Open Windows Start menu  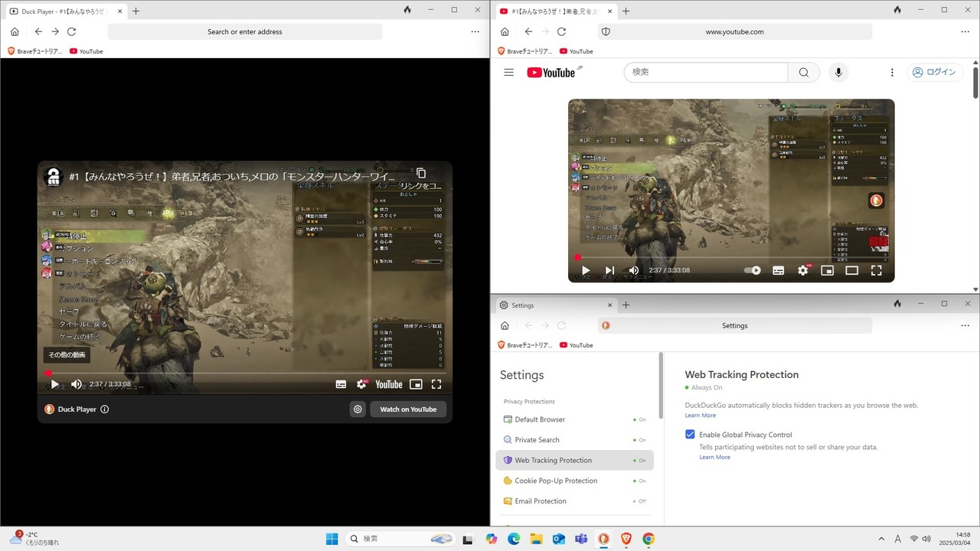332,539
